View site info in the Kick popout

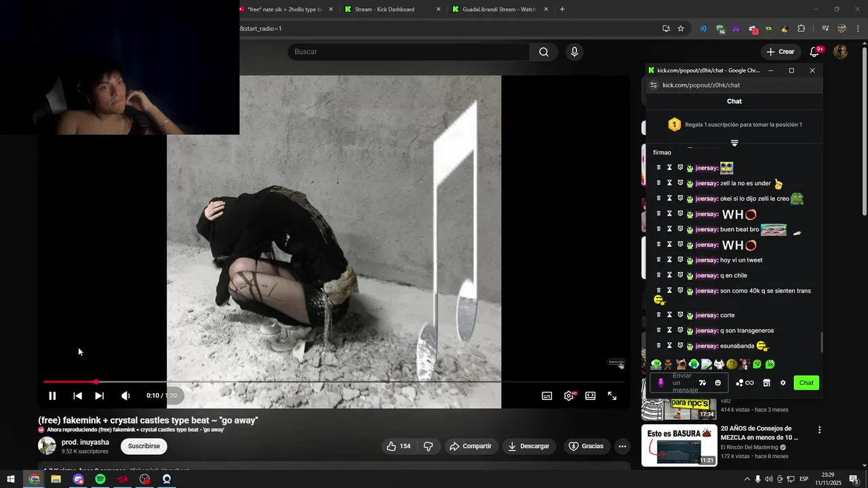[x=654, y=85]
